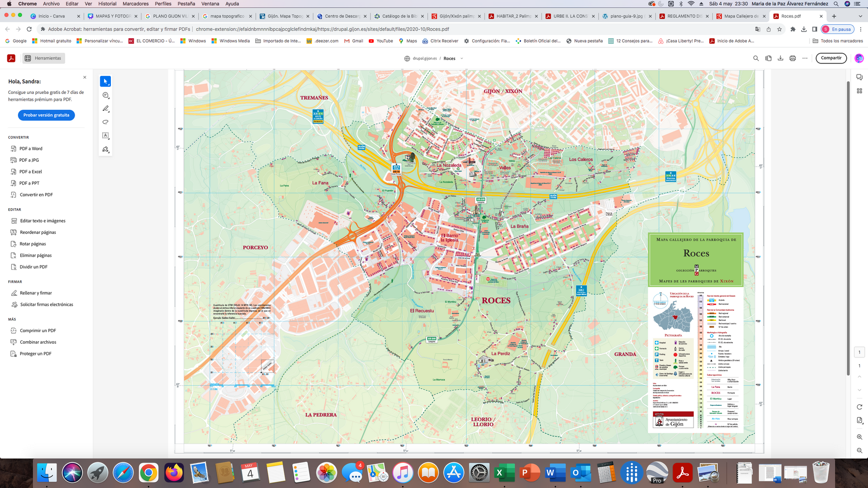Activate the text box tool
Viewport: 868px width, 488px height.
coord(105,136)
